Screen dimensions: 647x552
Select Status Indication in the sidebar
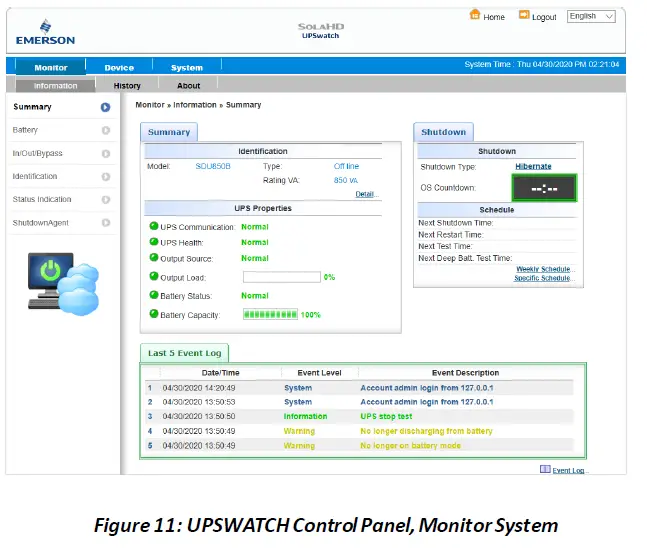[x=62, y=200]
